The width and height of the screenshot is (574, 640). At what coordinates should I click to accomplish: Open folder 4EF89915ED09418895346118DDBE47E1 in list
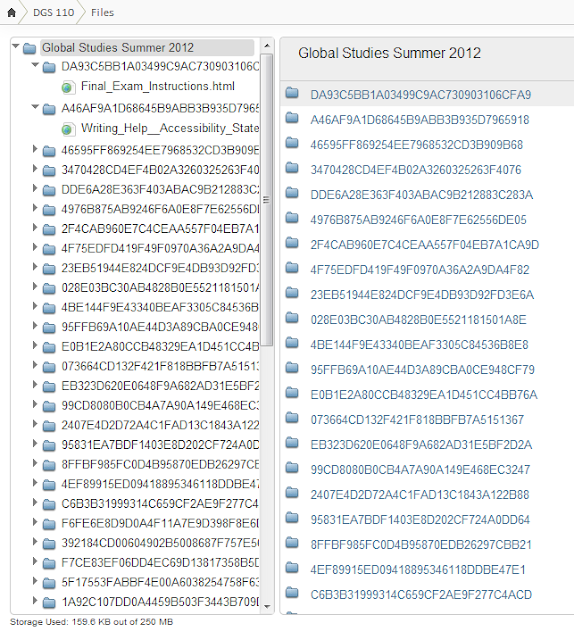418,569
